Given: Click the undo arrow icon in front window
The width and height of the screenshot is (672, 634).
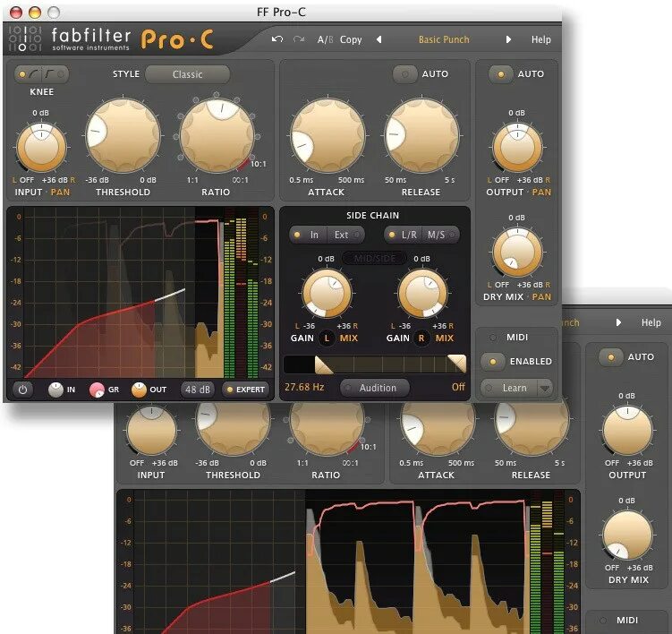Looking at the screenshot, I should (277, 39).
